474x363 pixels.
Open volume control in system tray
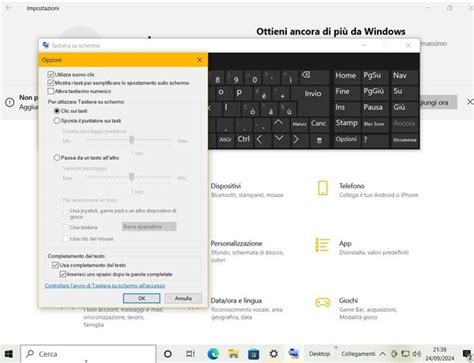417,354
